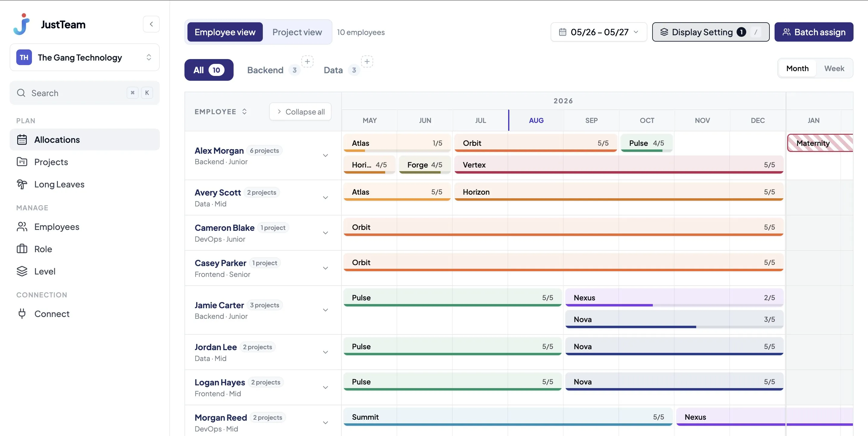This screenshot has height=436, width=868.
Task: Click Collapse all
Action: click(300, 111)
